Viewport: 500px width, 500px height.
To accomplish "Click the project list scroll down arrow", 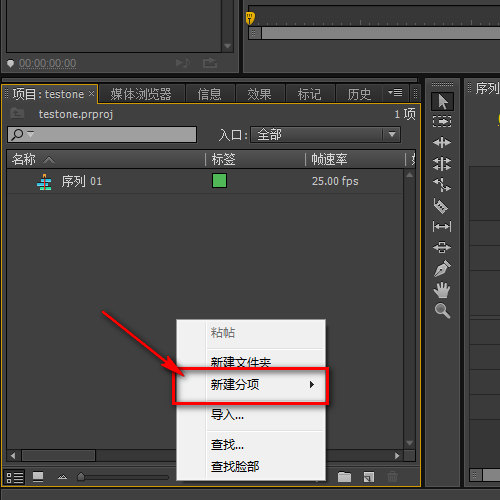I will click(410, 443).
